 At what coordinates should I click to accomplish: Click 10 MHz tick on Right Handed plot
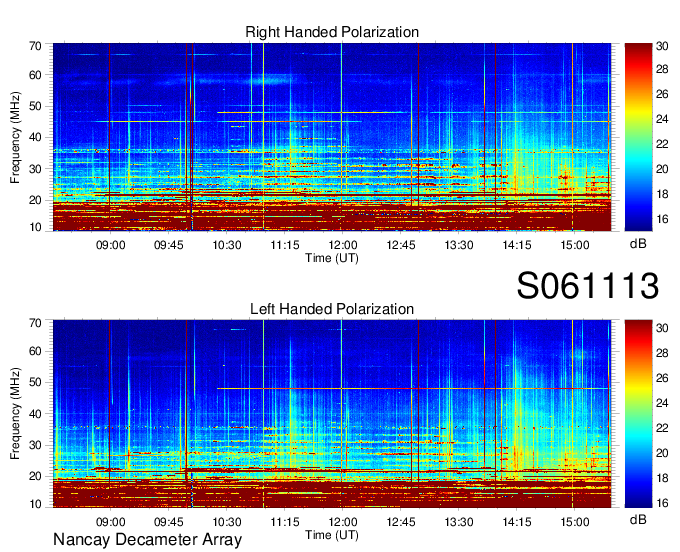(x=35, y=227)
